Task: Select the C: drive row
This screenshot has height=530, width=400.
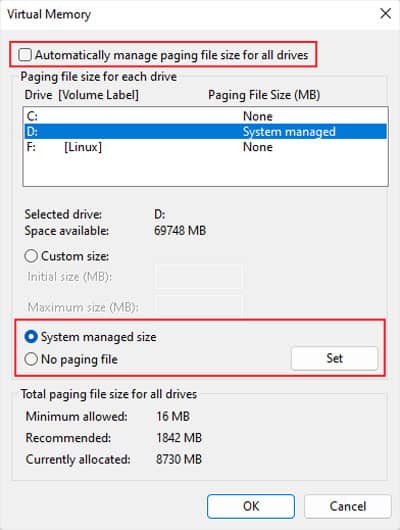Action: [x=206, y=116]
